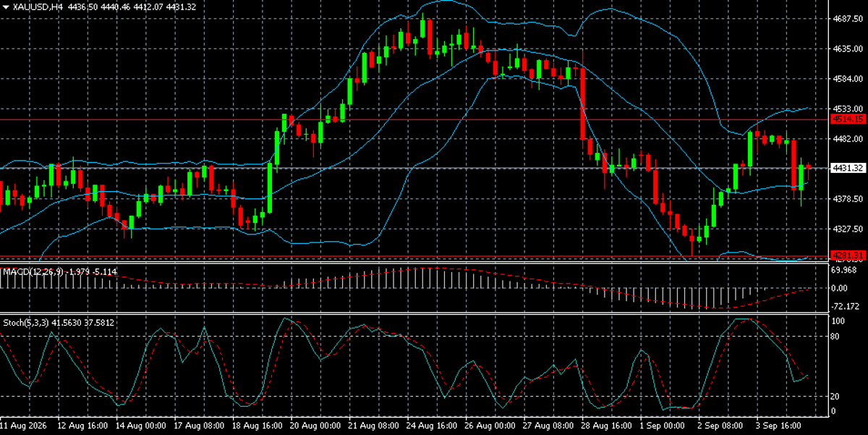Select the Stoch(5,3,3) indicator label
The width and height of the screenshot is (868, 435).
click(27, 322)
